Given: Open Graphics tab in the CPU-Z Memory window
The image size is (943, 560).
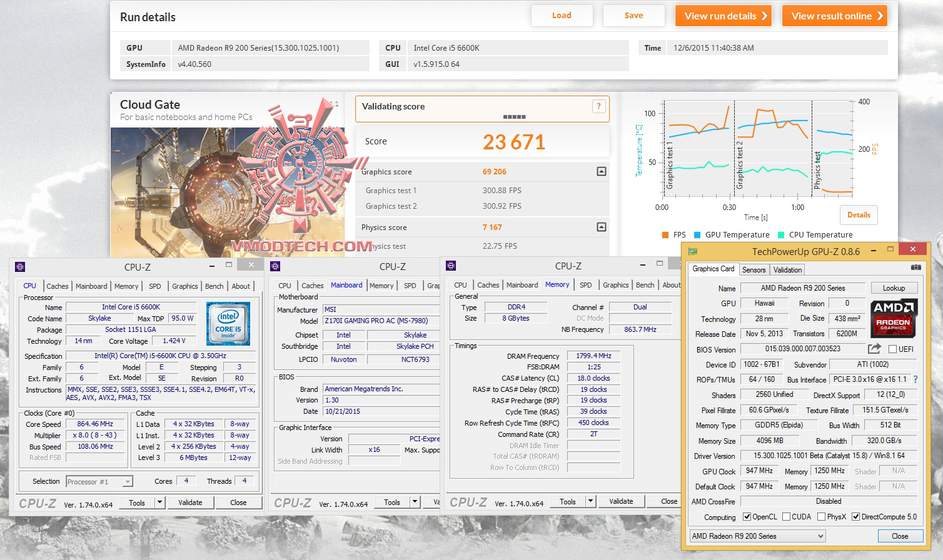Looking at the screenshot, I should 616,285.
